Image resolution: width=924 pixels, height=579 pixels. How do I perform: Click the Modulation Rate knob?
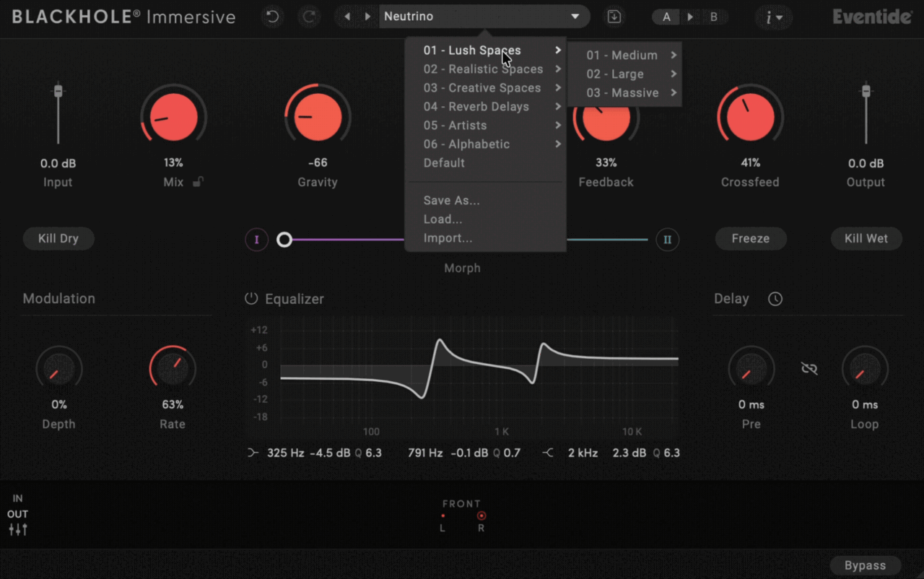pyautogui.click(x=173, y=370)
